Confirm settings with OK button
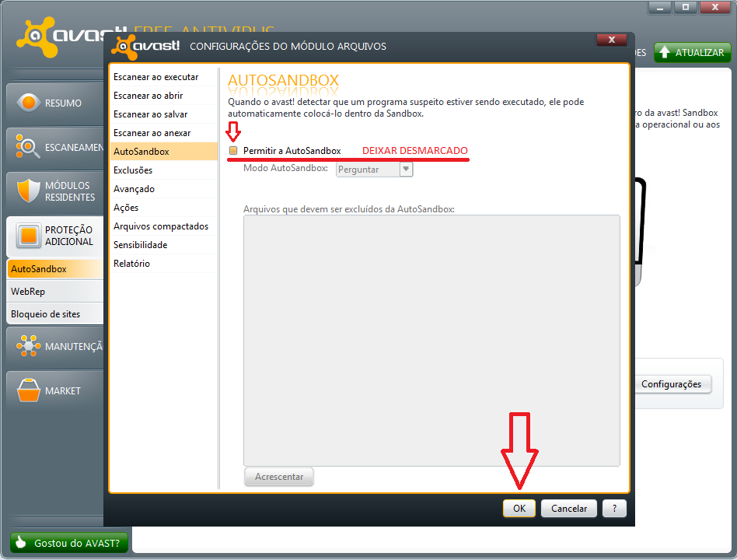This screenshot has width=737, height=560. (519, 509)
